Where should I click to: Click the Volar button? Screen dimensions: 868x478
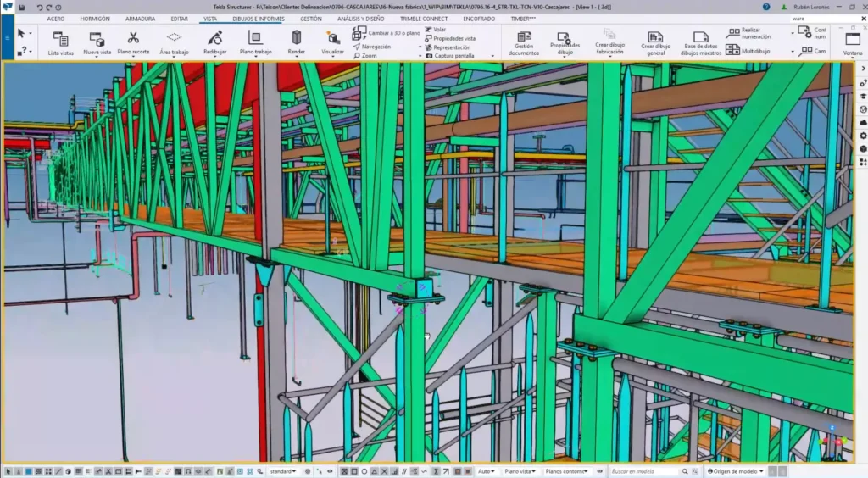(x=436, y=30)
